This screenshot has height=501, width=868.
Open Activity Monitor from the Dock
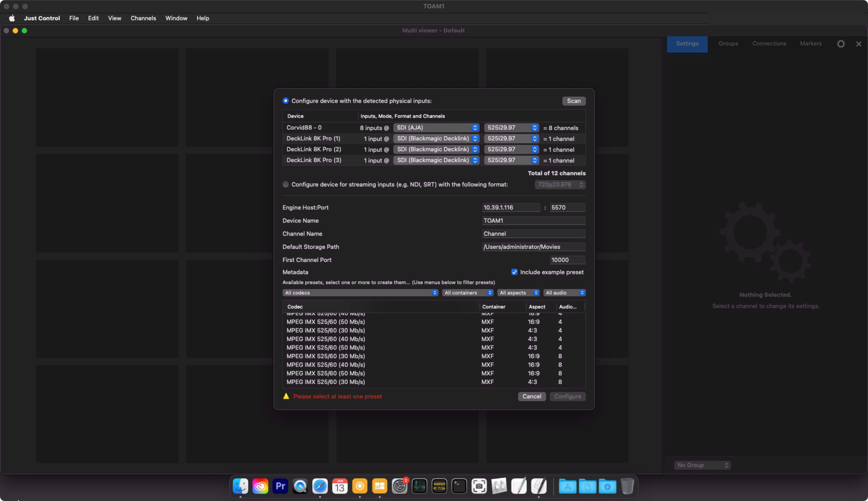(x=419, y=486)
